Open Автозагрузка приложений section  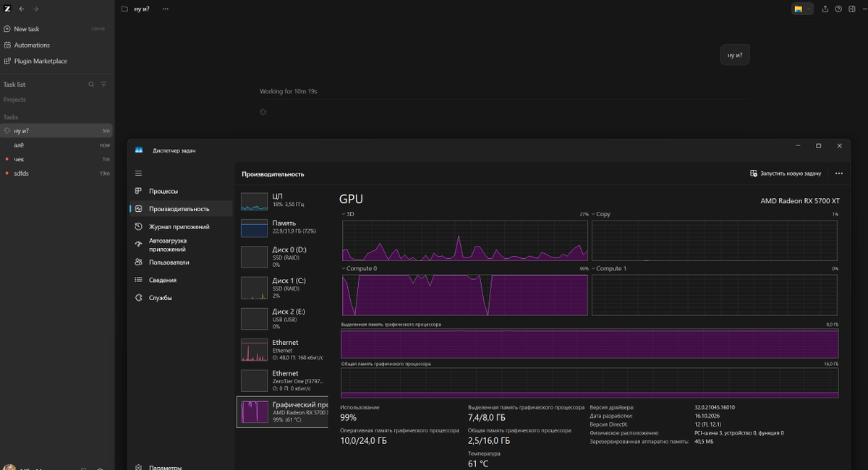coord(182,244)
